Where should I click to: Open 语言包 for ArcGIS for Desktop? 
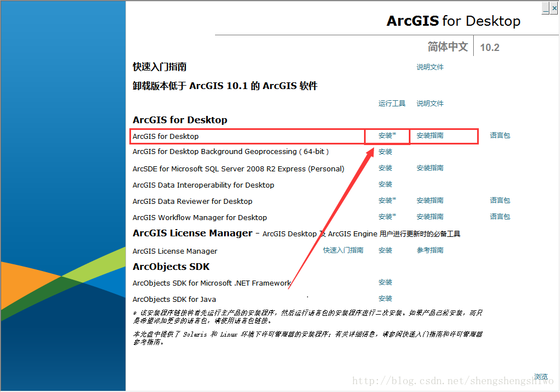500,136
